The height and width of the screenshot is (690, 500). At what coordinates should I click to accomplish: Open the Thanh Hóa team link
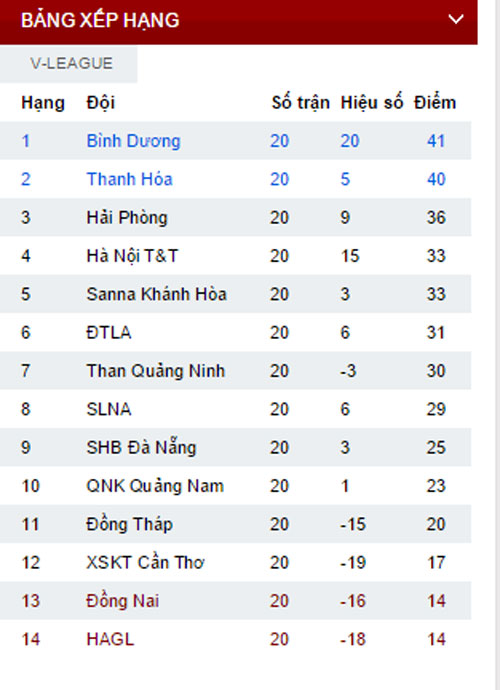(x=129, y=179)
